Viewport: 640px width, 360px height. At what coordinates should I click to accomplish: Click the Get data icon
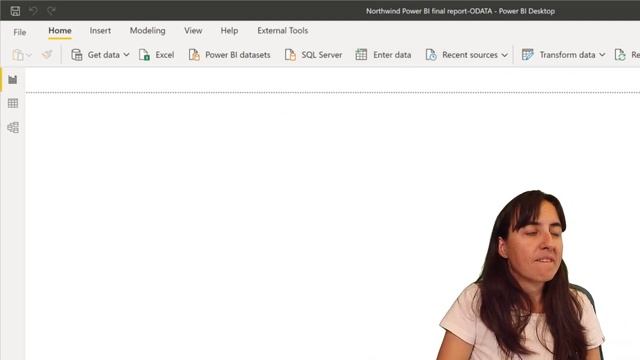[x=77, y=55]
